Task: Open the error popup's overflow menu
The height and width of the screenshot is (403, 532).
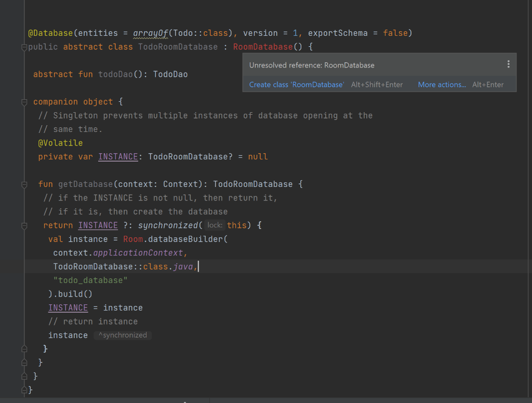Action: pyautogui.click(x=508, y=63)
